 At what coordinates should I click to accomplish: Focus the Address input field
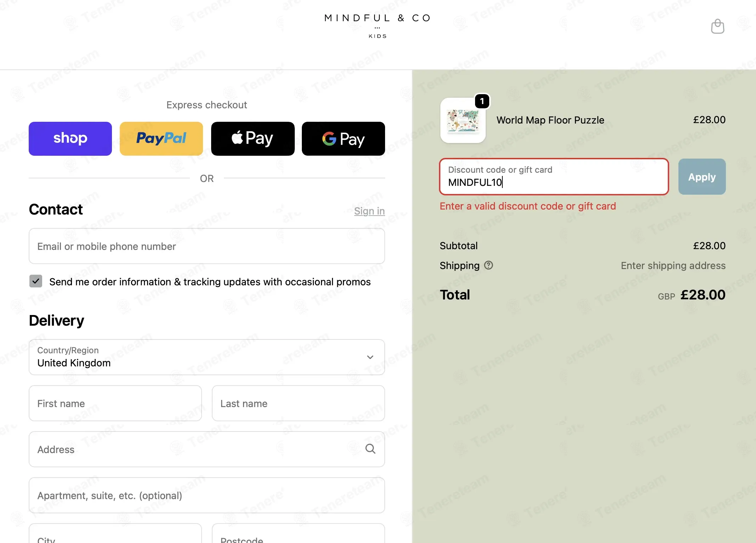207,449
